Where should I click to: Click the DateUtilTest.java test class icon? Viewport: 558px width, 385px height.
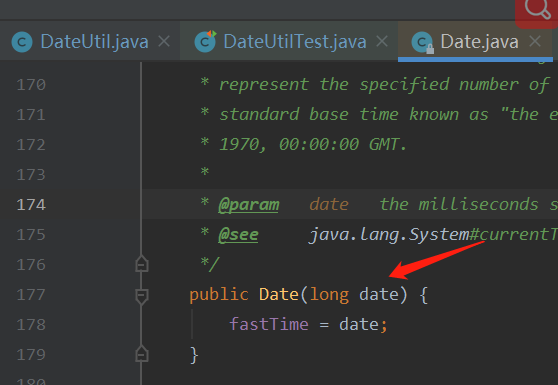click(205, 41)
